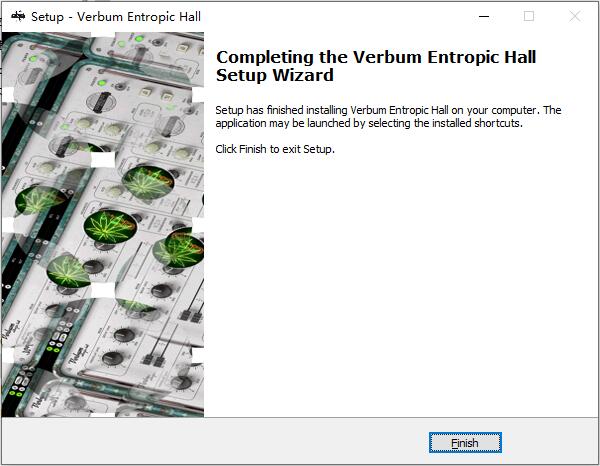Open the Setup icon menu in title bar
Image resolution: width=600 pixels, height=466 pixels.
click(18, 16)
